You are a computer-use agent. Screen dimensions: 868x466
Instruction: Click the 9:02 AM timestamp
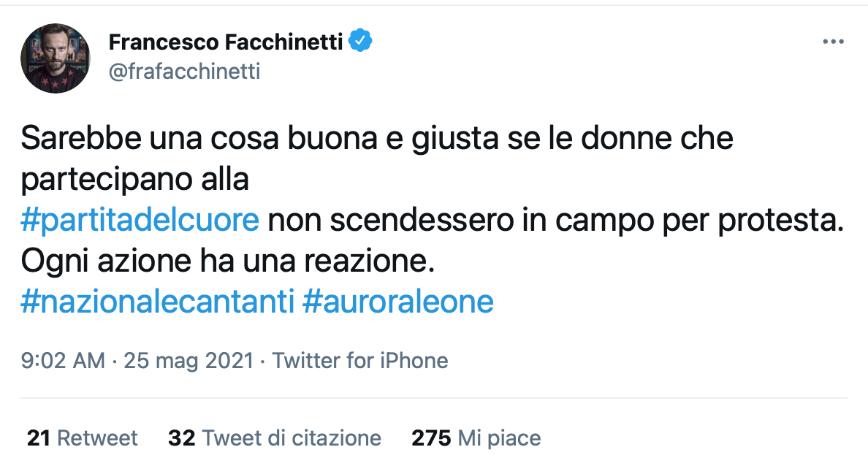pyautogui.click(x=63, y=360)
